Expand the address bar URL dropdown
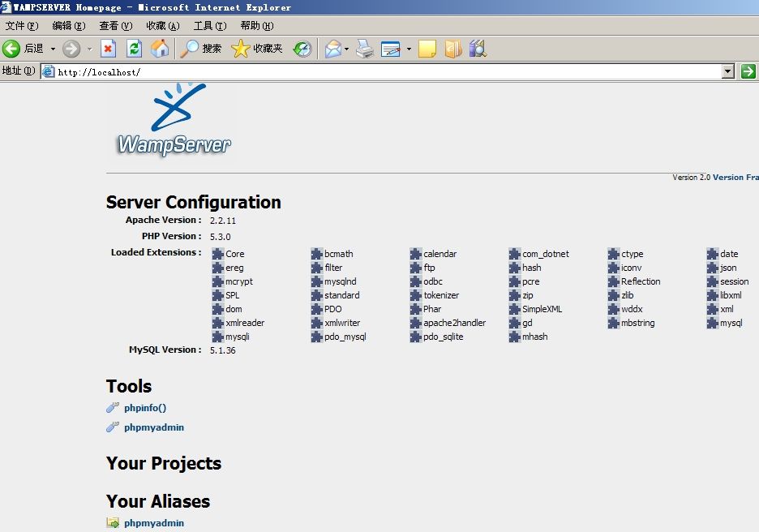The image size is (759, 532). [727, 71]
